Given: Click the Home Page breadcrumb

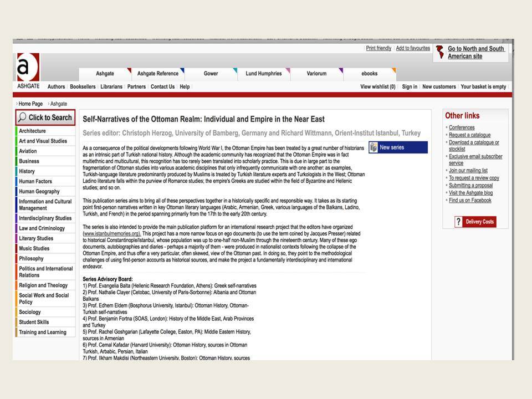Looking at the screenshot, I should (x=30, y=104).
